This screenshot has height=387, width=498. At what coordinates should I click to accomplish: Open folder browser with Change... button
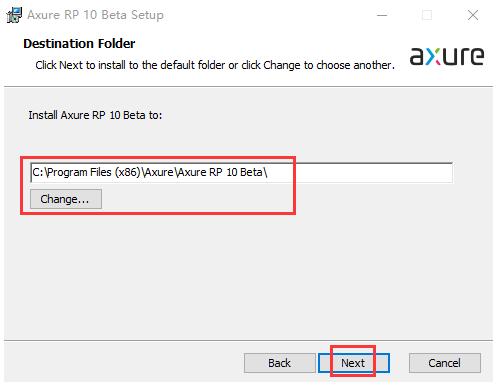(66, 199)
